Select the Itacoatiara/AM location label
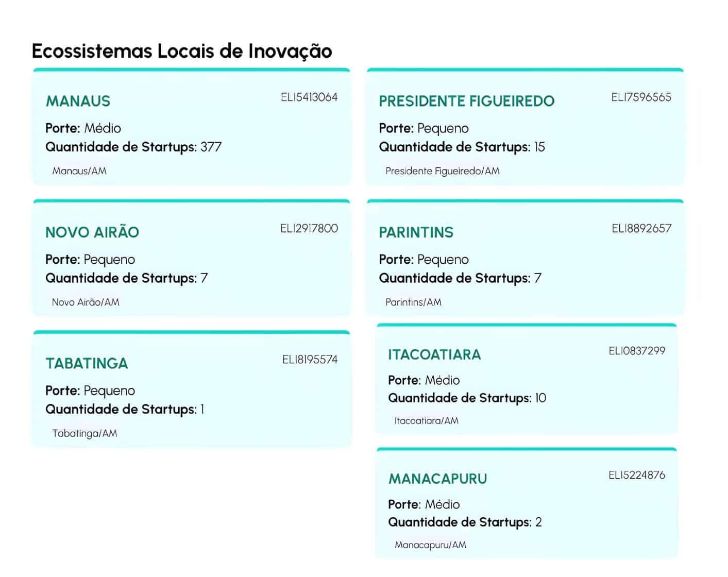 point(426,421)
